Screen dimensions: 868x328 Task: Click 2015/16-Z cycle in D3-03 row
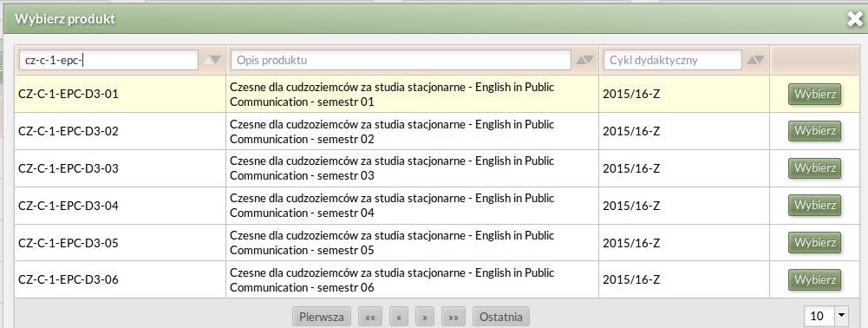pyautogui.click(x=631, y=168)
